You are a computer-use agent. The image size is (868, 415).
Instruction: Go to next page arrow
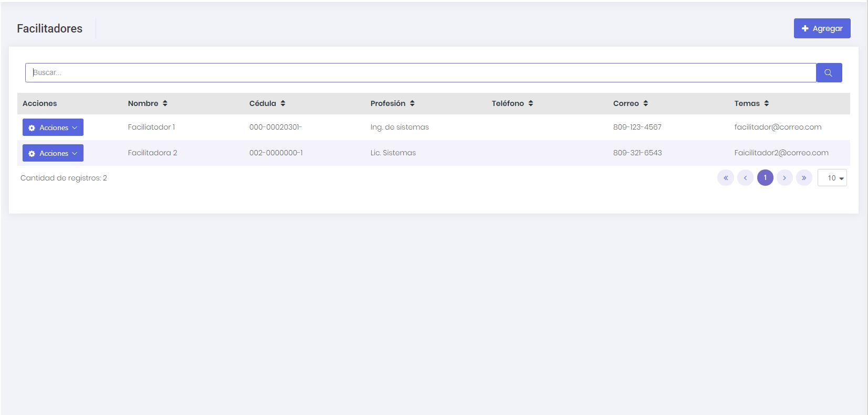785,178
